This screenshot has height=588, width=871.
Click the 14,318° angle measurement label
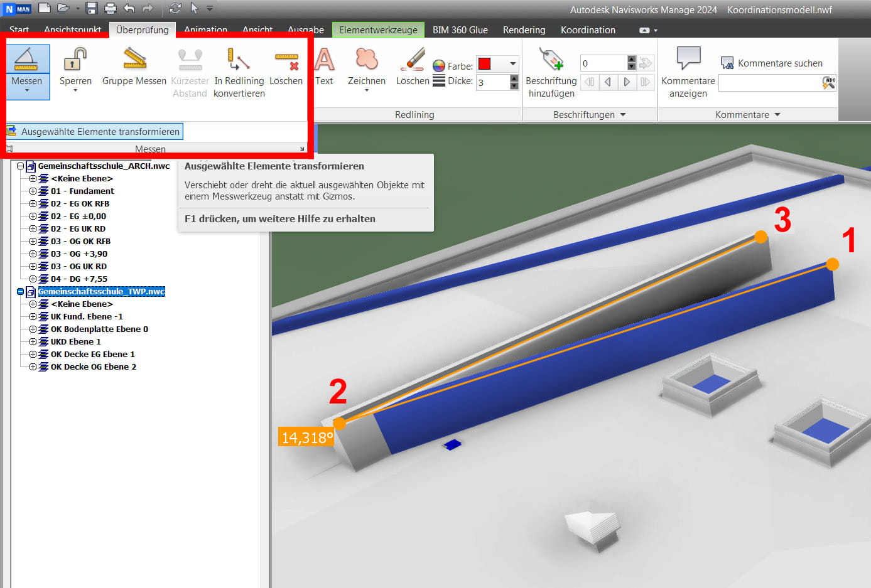(306, 437)
